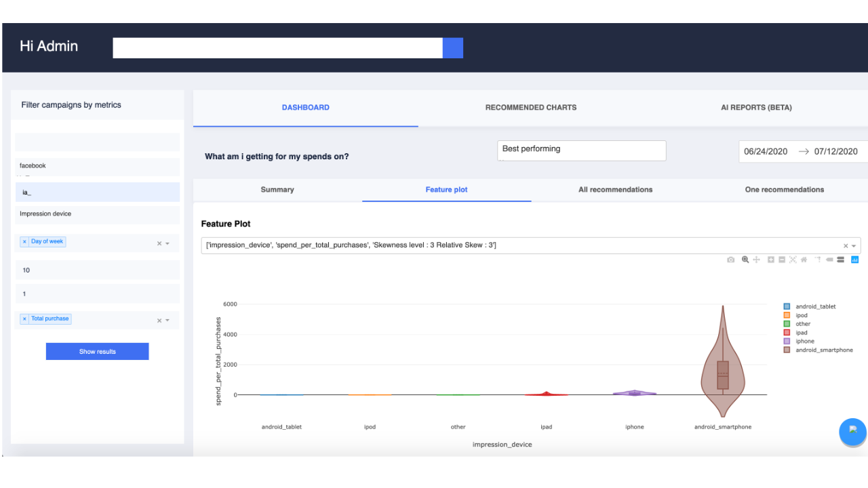Screen dimensions: 868x488
Task: Select the zoom magnifier tool in plot toolbar
Action: [745, 260]
